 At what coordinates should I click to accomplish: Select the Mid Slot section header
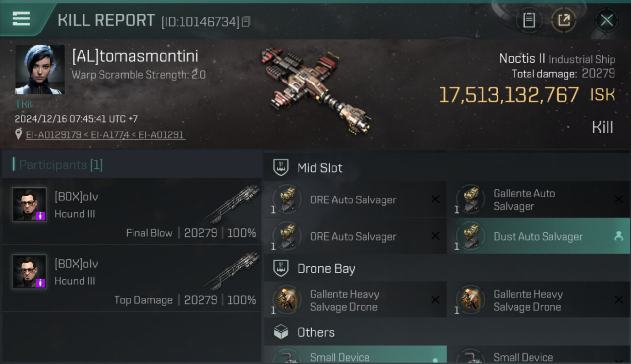pyautogui.click(x=319, y=168)
